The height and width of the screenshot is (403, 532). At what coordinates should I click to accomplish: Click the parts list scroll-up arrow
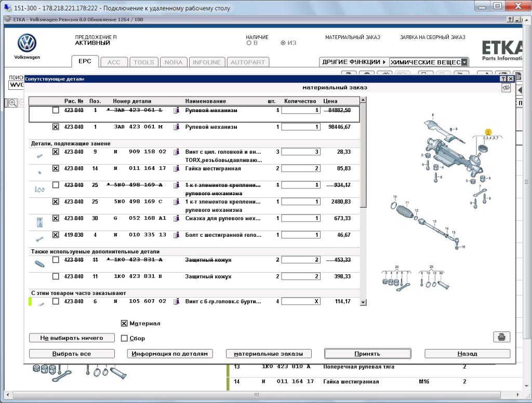(x=363, y=100)
